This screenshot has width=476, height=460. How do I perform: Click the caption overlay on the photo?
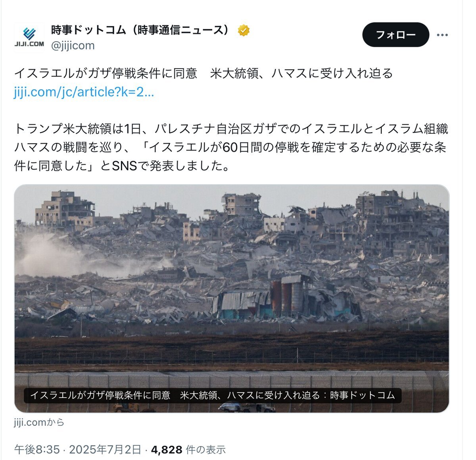[212, 395]
